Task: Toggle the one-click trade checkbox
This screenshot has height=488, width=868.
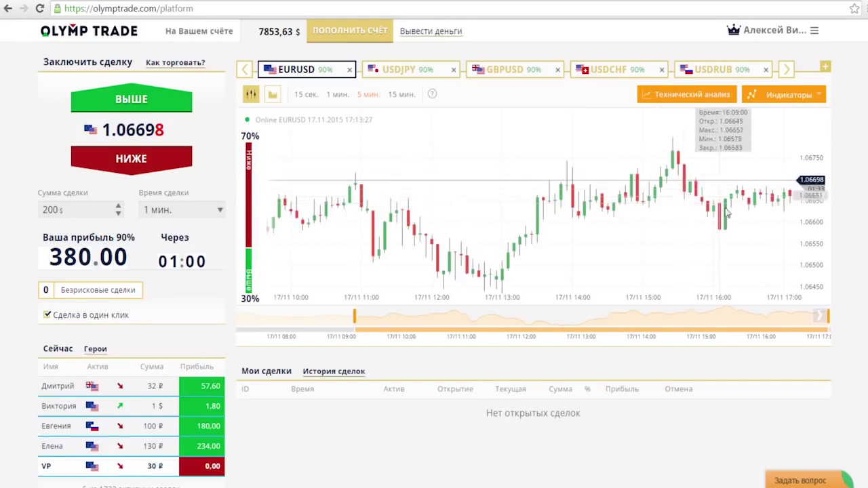Action: (47, 314)
